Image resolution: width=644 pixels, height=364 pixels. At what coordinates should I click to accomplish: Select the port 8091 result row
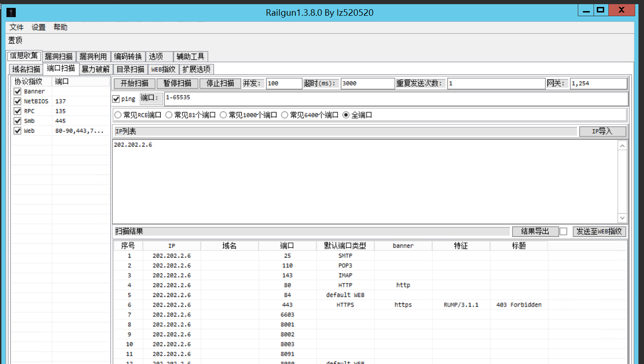370,354
